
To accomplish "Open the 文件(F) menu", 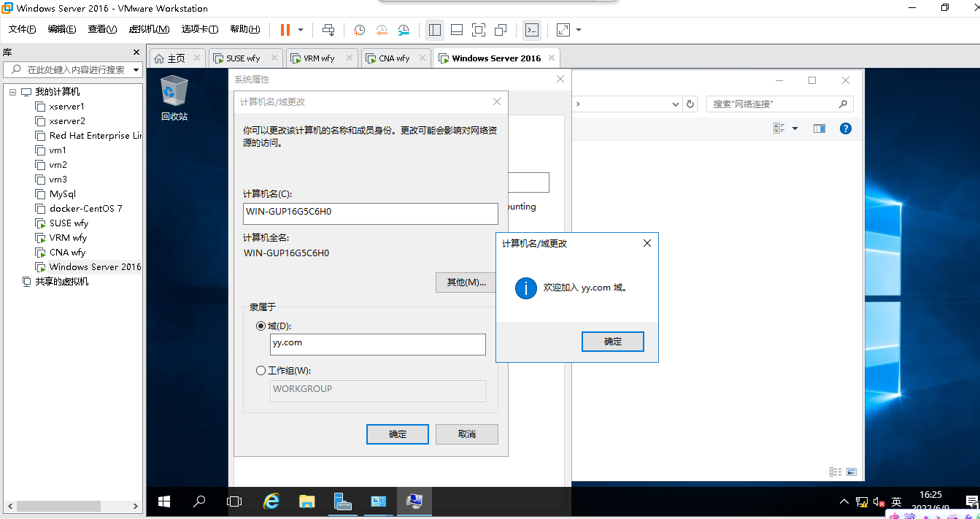I will pyautogui.click(x=22, y=29).
